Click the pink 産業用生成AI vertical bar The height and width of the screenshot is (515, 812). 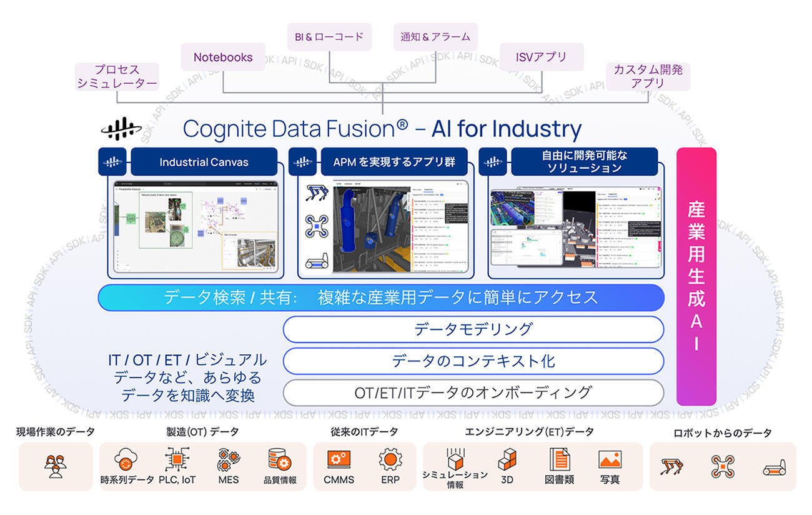point(696,276)
